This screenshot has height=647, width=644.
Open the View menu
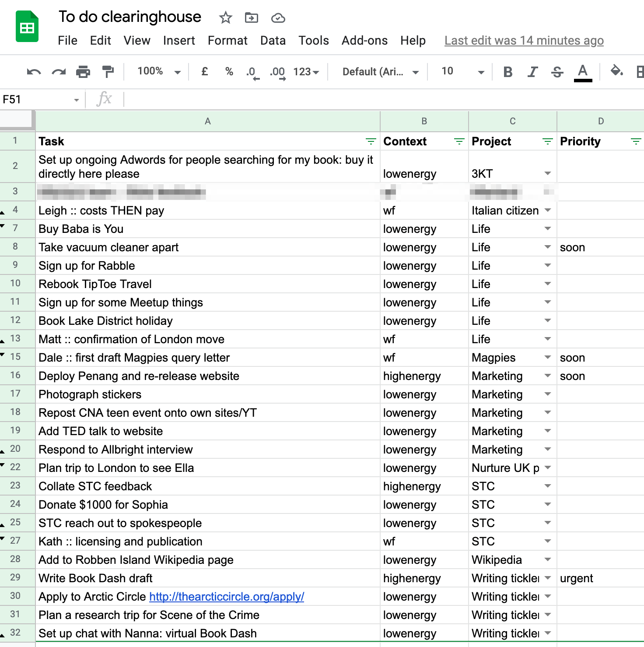point(137,41)
